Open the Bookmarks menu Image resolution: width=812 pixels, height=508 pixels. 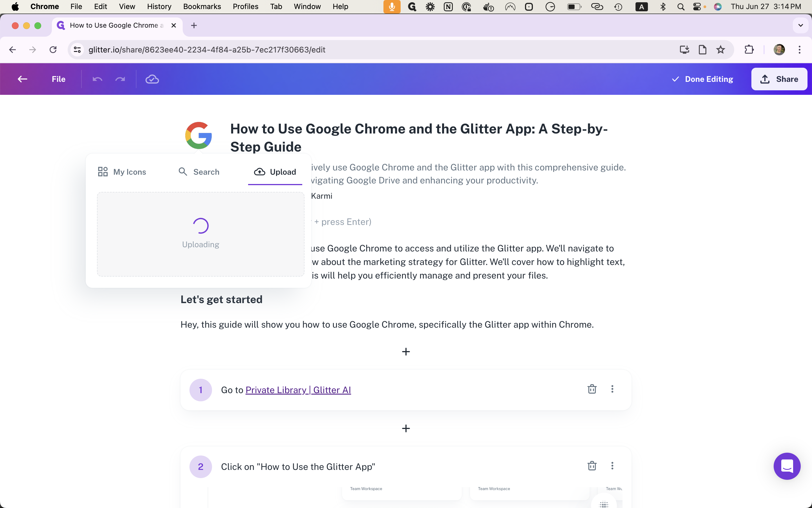tap(202, 6)
